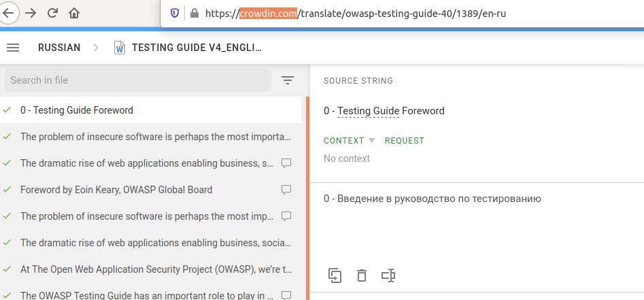The width and height of the screenshot is (644, 300).
Task: Open the string filter options icon
Action: [x=288, y=80]
